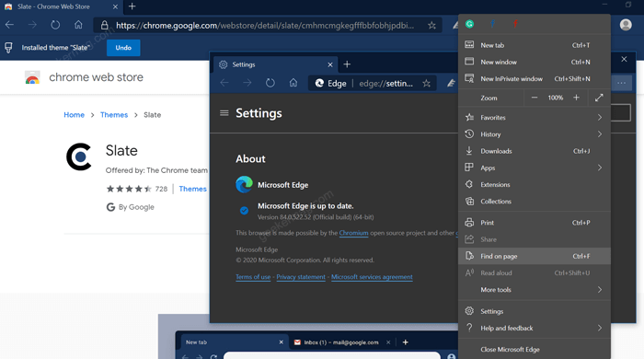Screen dimensions: 644x359
Task: Open the three-dots menu button in inner Edge
Action: (621, 83)
